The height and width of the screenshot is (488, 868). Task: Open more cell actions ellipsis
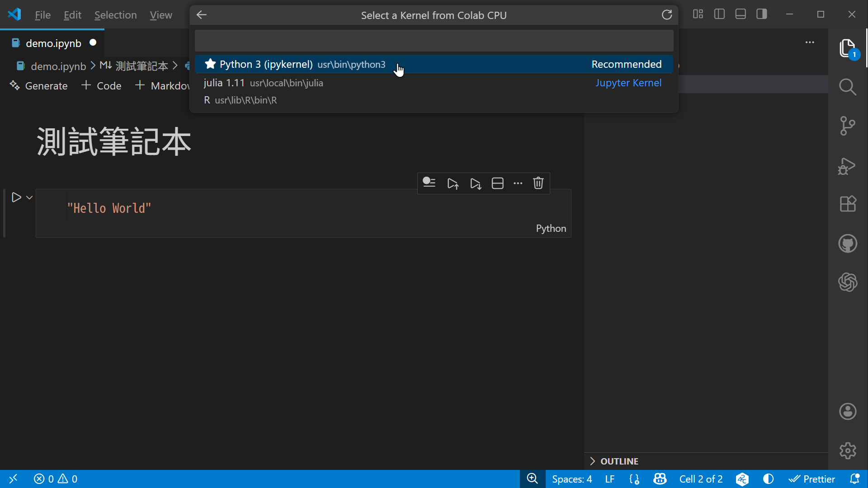point(518,183)
